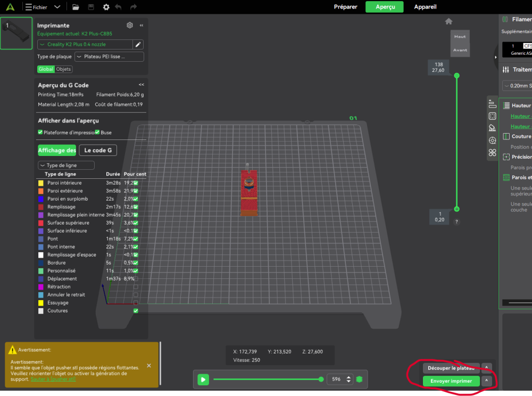
Task: Click the magenta Rétraction color swatch
Action: pyautogui.click(x=41, y=287)
